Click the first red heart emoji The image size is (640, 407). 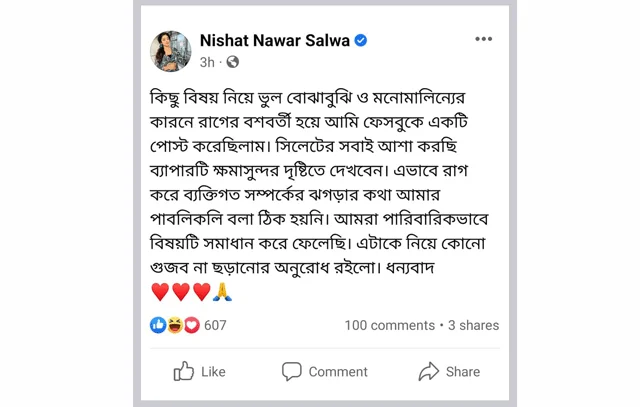click(160, 292)
